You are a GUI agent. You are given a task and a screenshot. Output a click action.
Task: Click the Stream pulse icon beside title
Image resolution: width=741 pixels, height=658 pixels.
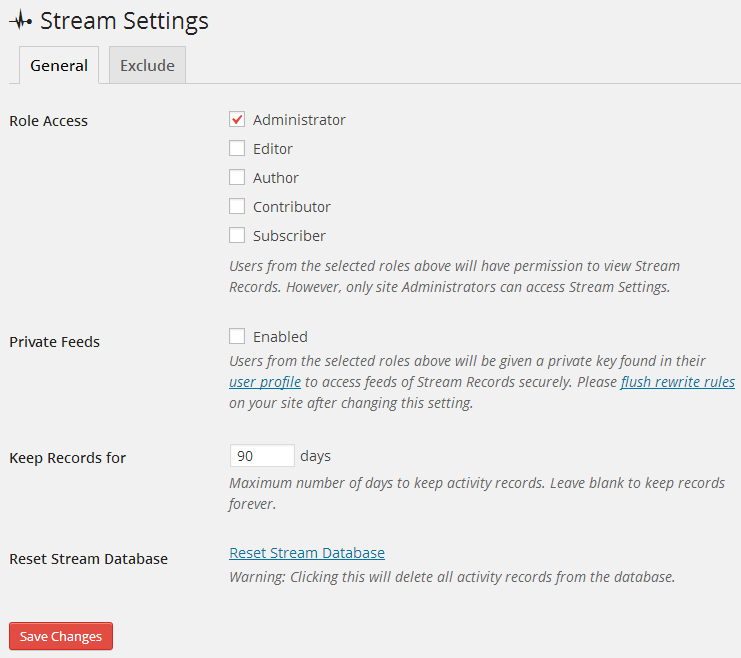[21, 21]
